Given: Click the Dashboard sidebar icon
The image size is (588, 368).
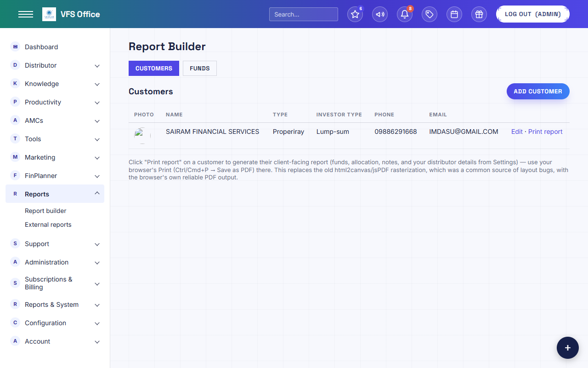Looking at the screenshot, I should [x=15, y=46].
